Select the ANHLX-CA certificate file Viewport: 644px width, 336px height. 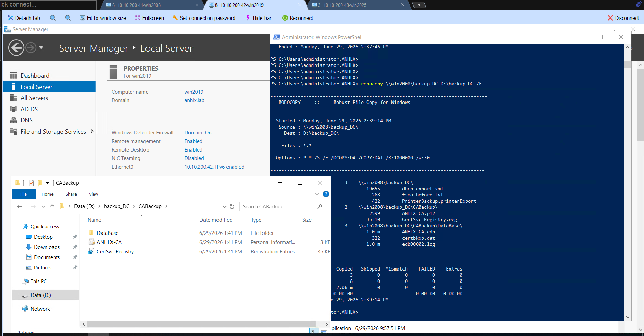pos(109,242)
